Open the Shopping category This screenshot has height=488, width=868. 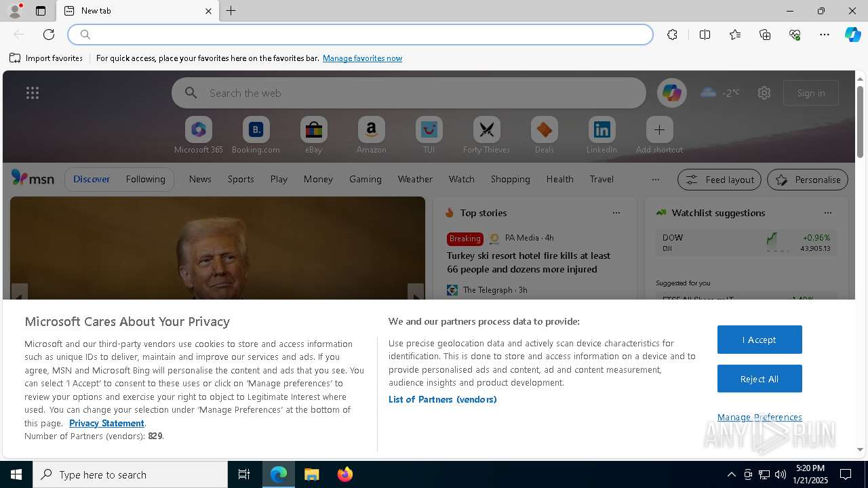point(511,179)
